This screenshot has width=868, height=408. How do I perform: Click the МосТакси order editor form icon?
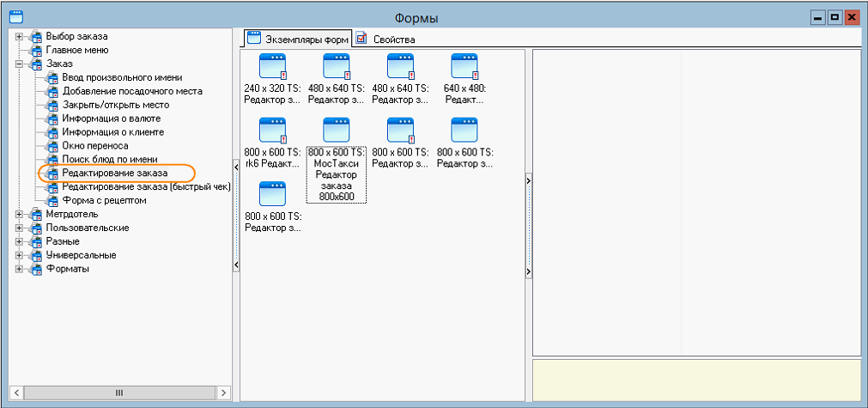pos(336,131)
